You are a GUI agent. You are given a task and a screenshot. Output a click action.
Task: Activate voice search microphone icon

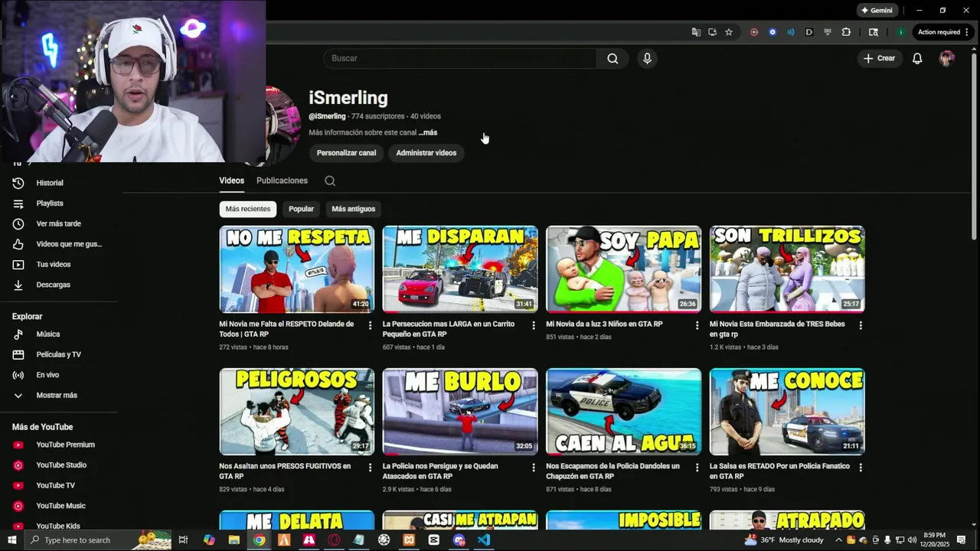[647, 58]
